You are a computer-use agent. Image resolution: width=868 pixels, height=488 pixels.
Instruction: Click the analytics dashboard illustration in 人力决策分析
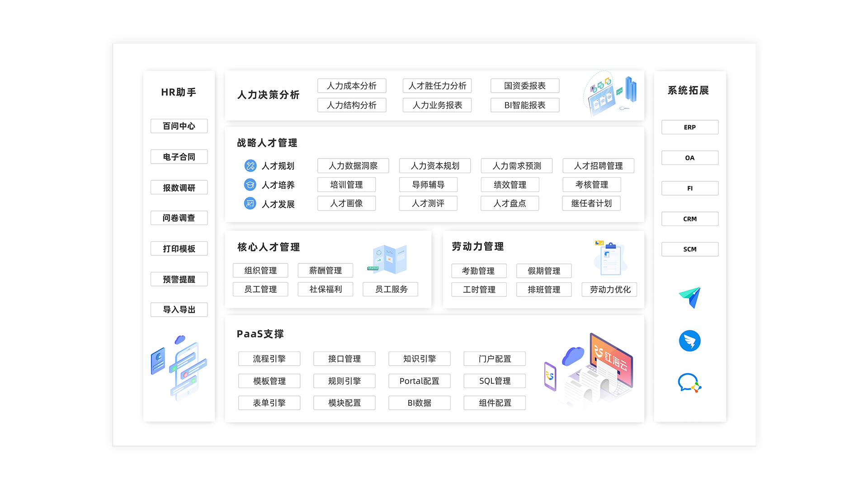point(610,94)
